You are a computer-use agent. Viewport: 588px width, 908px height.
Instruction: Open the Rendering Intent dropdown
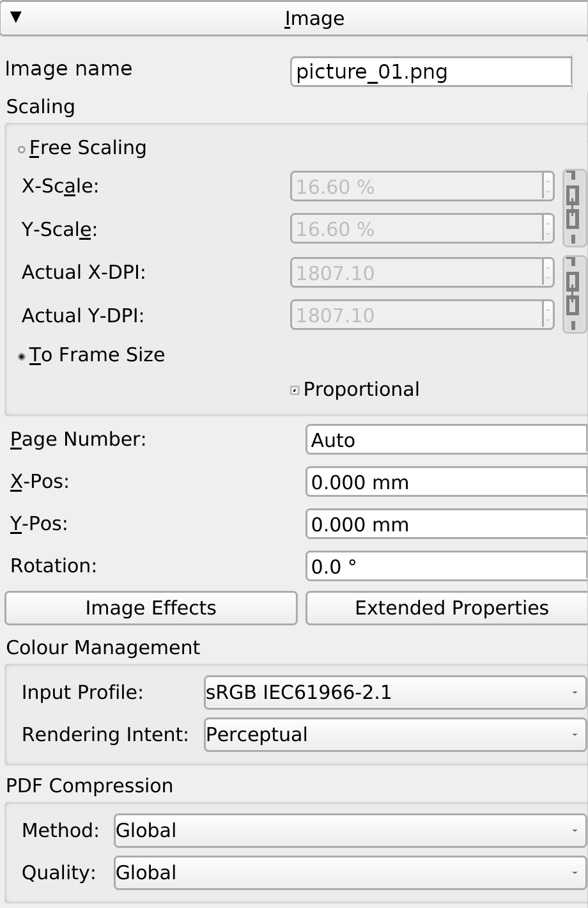pyautogui.click(x=394, y=735)
